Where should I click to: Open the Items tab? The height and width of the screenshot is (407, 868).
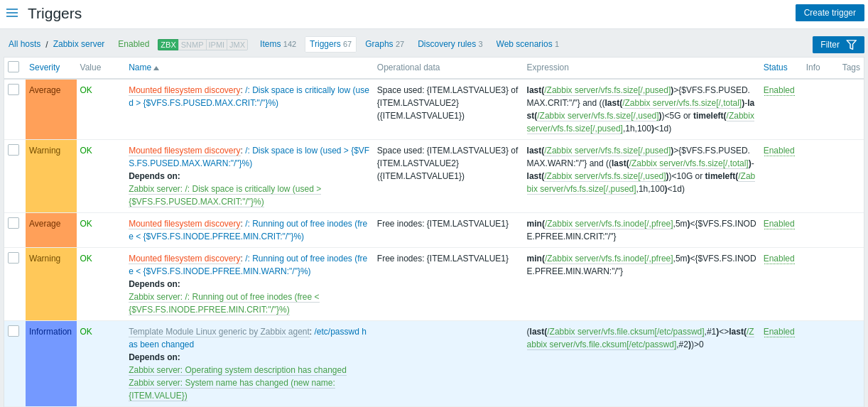click(278, 44)
